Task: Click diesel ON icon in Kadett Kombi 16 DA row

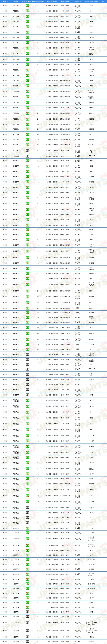Action: [27, 513]
